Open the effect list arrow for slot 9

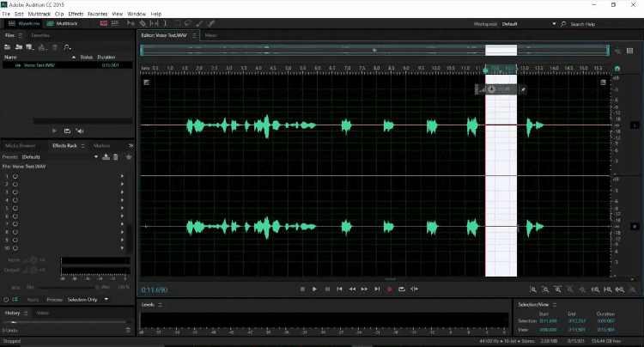(122, 240)
